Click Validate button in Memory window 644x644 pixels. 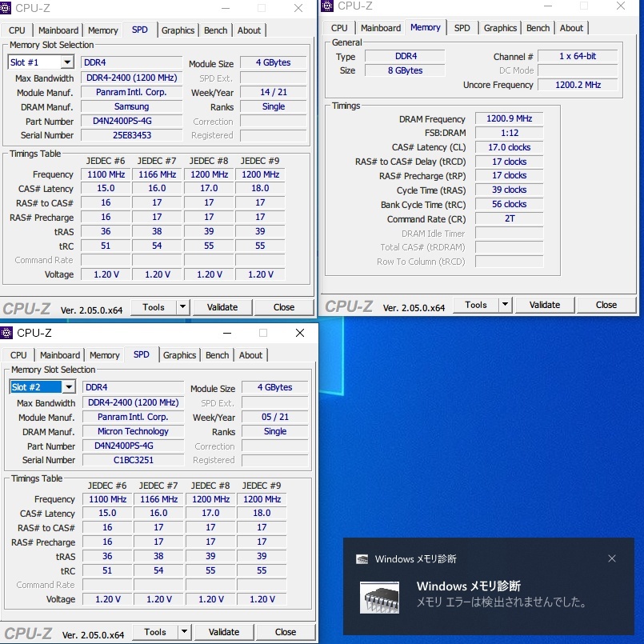click(x=545, y=305)
